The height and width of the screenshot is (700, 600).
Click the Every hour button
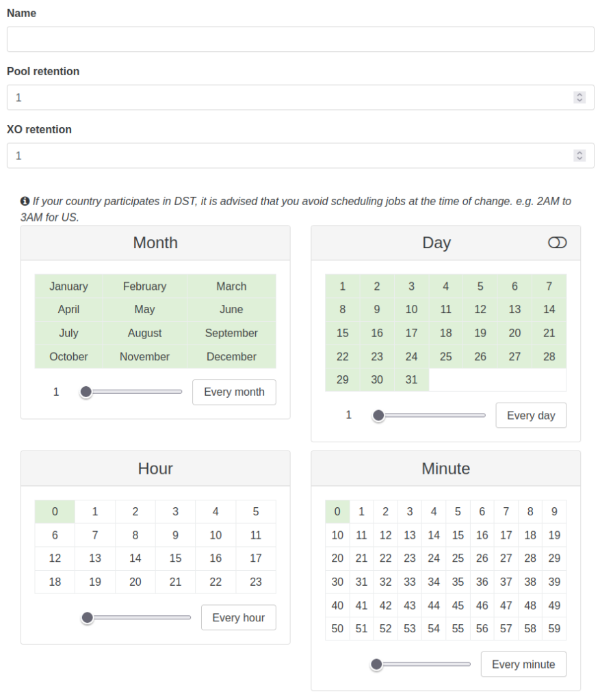coord(238,617)
